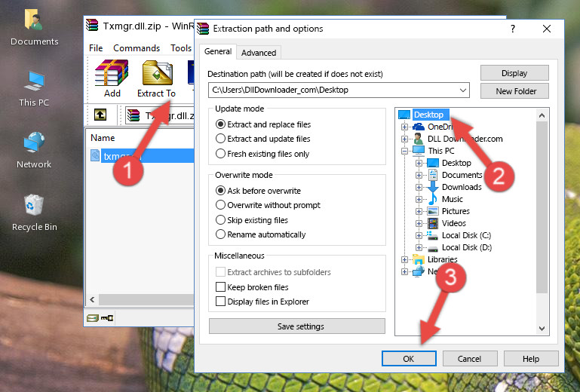Select Libraries icon in folder tree

tap(419, 259)
